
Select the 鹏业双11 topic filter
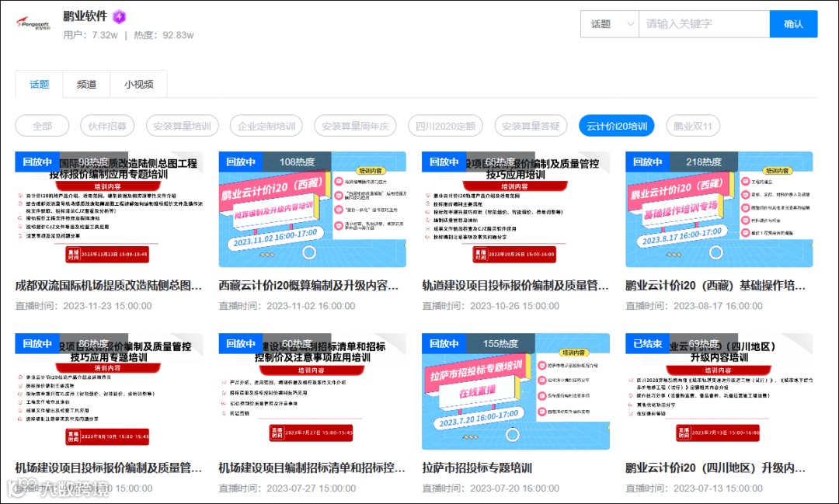692,127
